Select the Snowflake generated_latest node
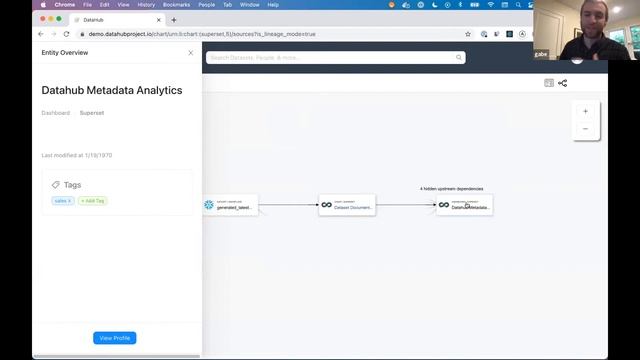The height and width of the screenshot is (360, 640). pos(231,205)
